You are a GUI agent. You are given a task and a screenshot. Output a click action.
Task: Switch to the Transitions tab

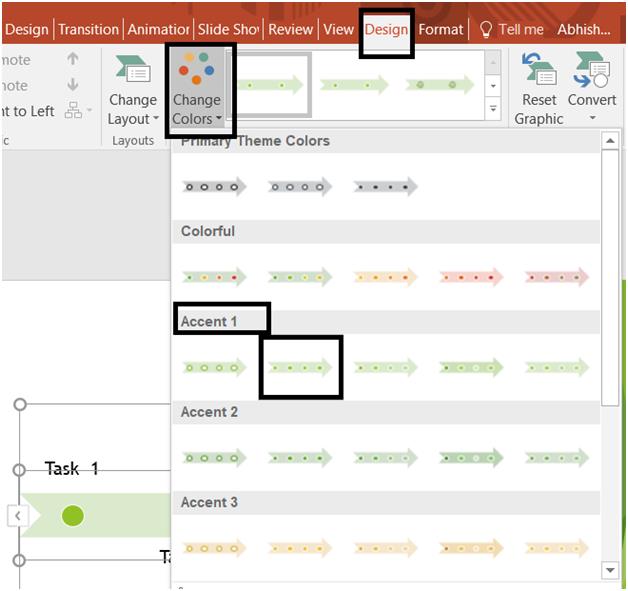[89, 29]
